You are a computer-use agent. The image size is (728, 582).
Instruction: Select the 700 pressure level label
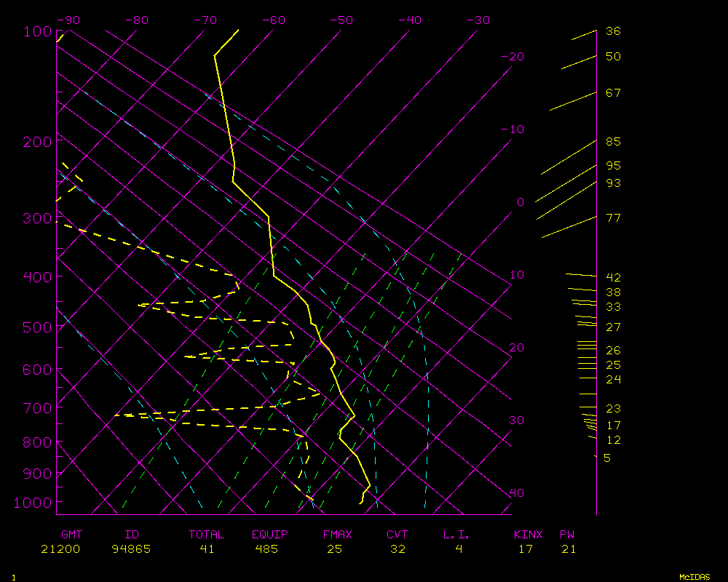click(37, 408)
